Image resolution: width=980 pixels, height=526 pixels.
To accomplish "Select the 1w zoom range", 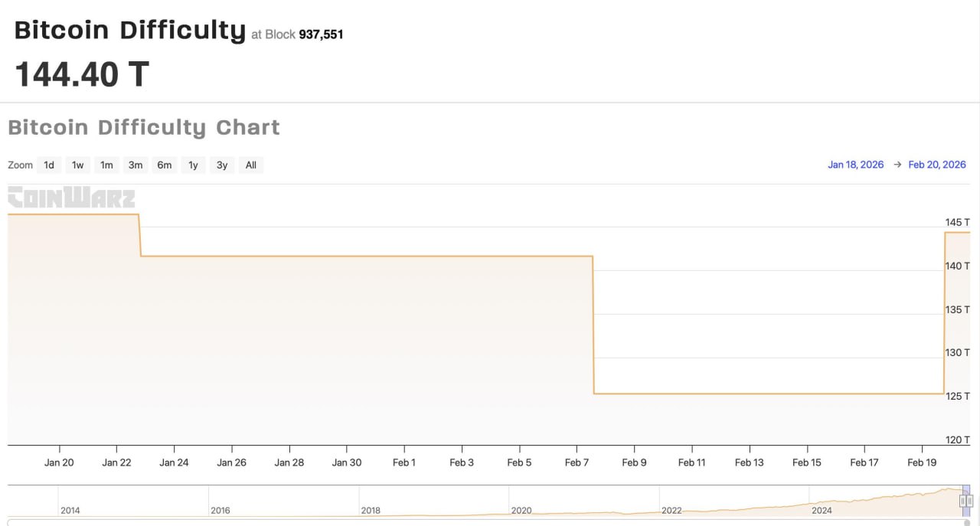I will point(78,165).
